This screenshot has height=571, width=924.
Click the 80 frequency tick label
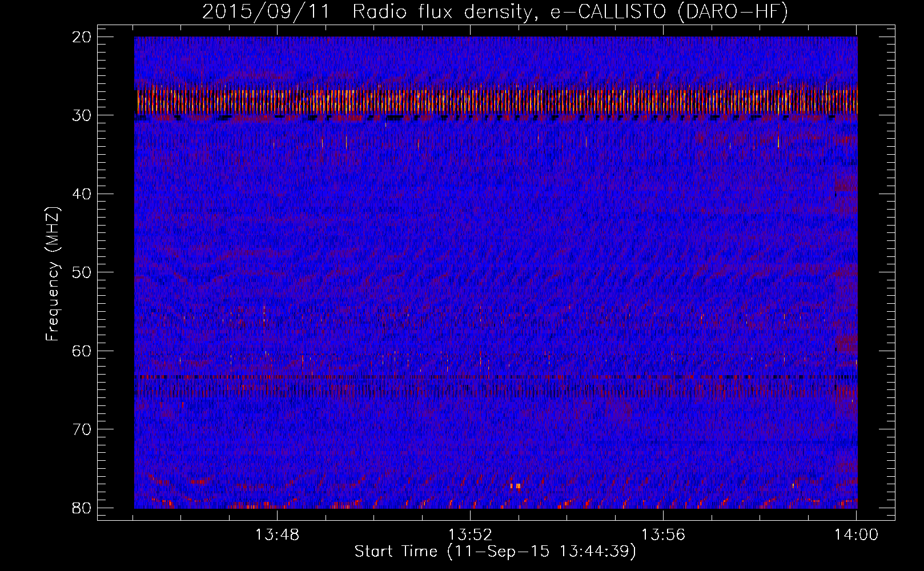pyautogui.click(x=82, y=508)
